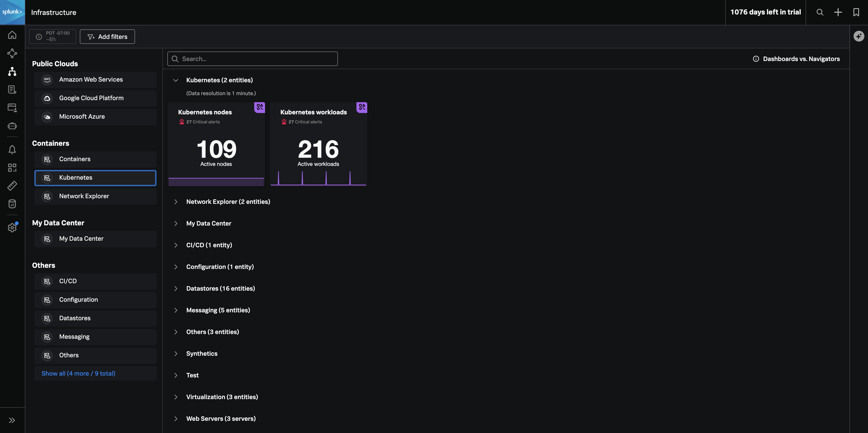This screenshot has width=868, height=433.
Task: Click the bookmark icon in top bar
Action: pos(856,12)
